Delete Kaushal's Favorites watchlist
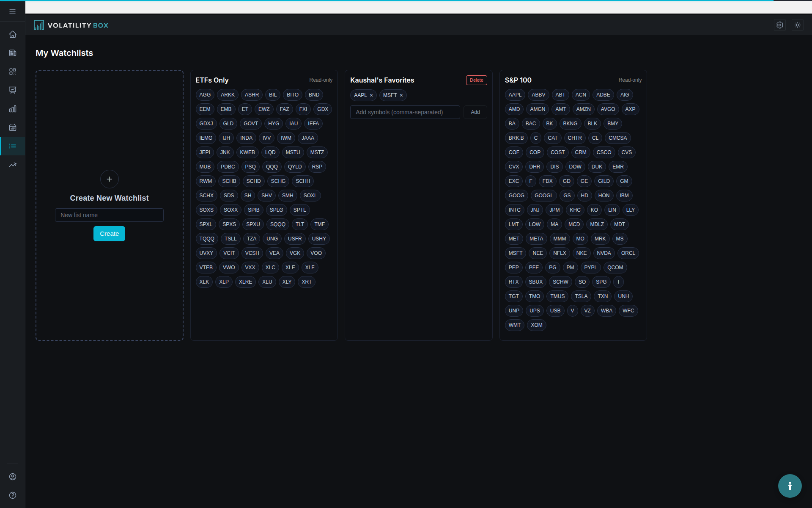Screen dimensions: 812x508 (476, 80)
